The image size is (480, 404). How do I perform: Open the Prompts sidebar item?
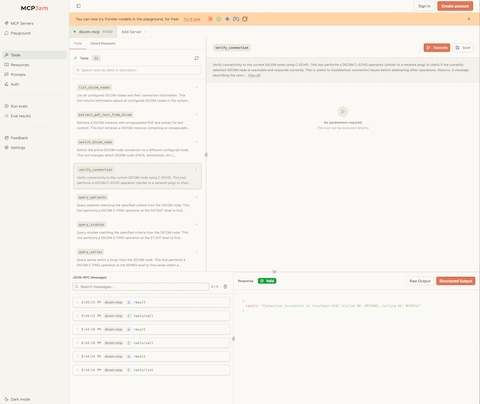tap(15, 74)
